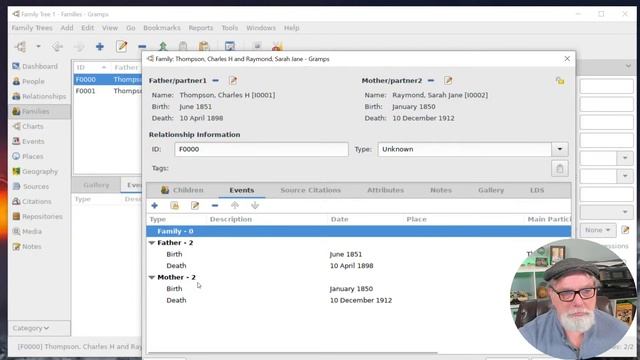Switch to the Attributes tab
This screenshot has height=360, width=640.
[x=385, y=190]
